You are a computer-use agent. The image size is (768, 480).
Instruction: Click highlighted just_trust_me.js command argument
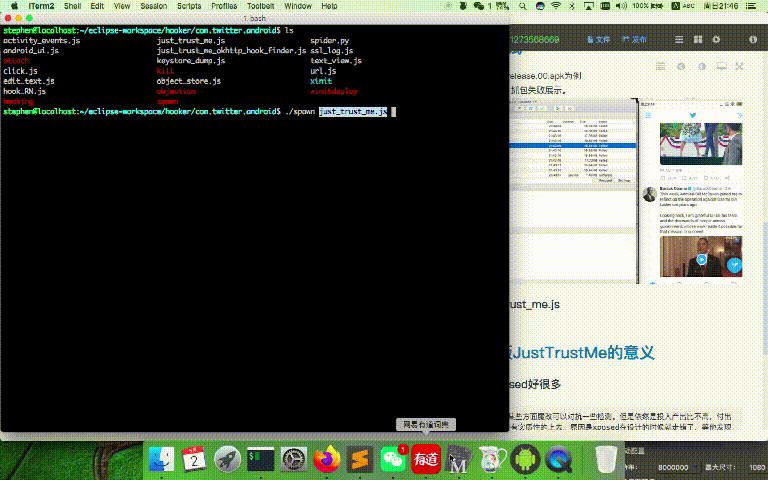pos(353,112)
